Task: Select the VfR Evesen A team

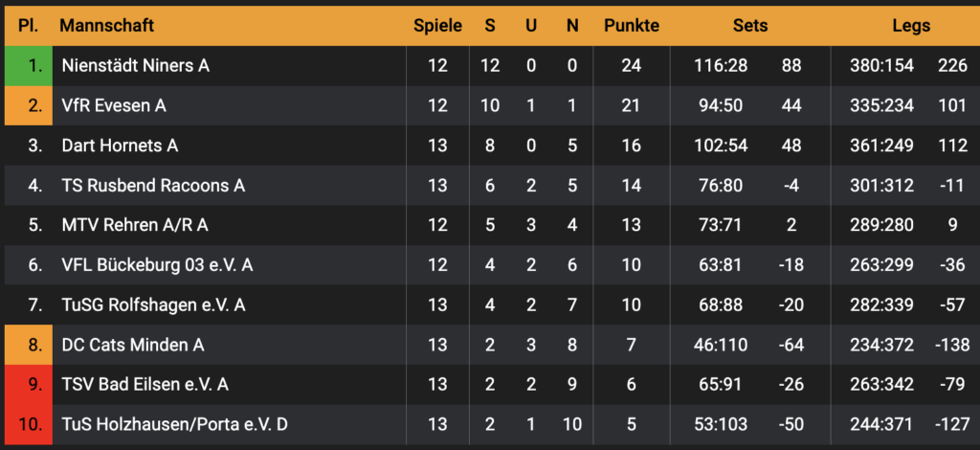Action: coord(114,105)
